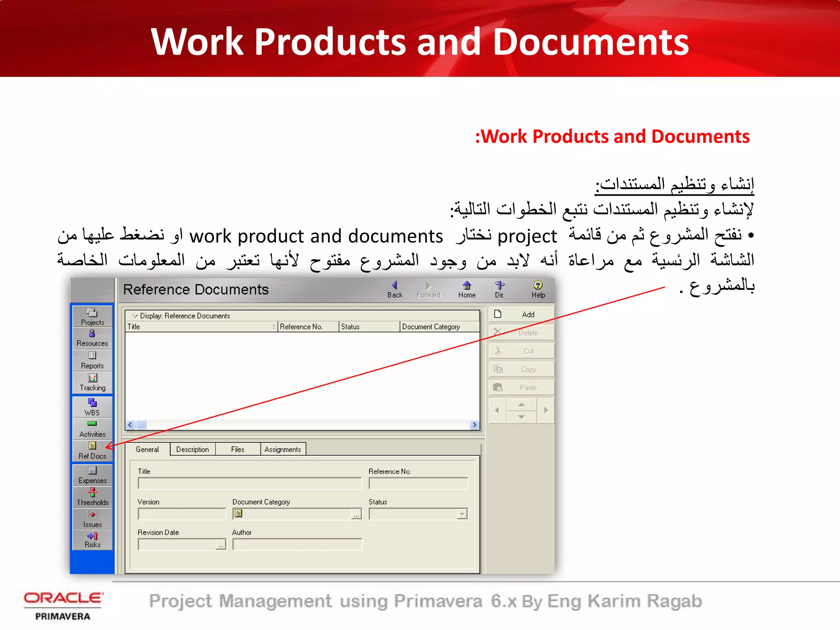This screenshot has width=840, height=630.
Task: Switch to the Files tab
Action: tap(237, 450)
